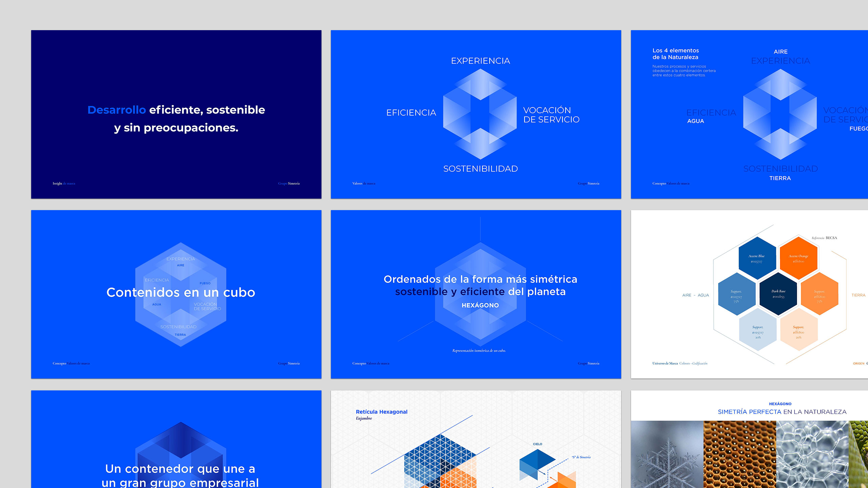The image size is (868, 488).
Task: Click the honeycomb nature photo
Action: pyautogui.click(x=739, y=454)
